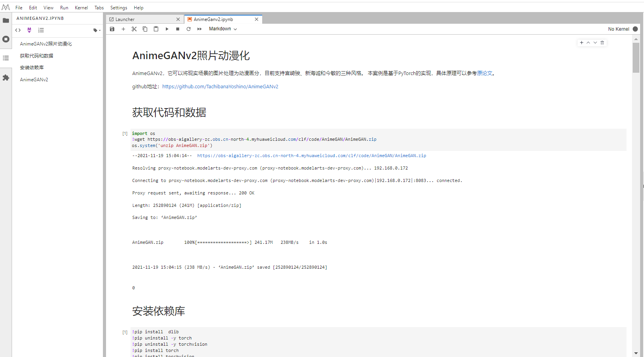This screenshot has width=644, height=357.
Task: Toggle automatic numbering of headings
Action: pyautogui.click(x=41, y=30)
